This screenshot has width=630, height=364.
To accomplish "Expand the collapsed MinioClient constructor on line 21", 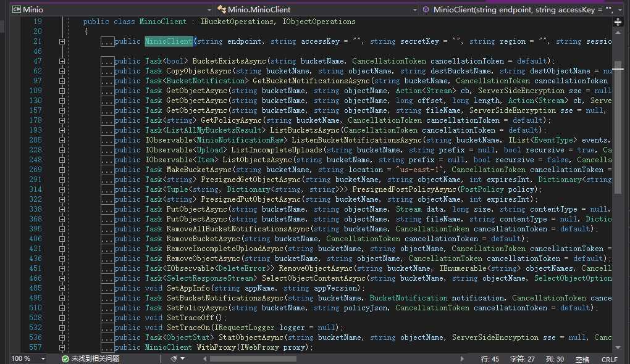I will [x=62, y=41].
